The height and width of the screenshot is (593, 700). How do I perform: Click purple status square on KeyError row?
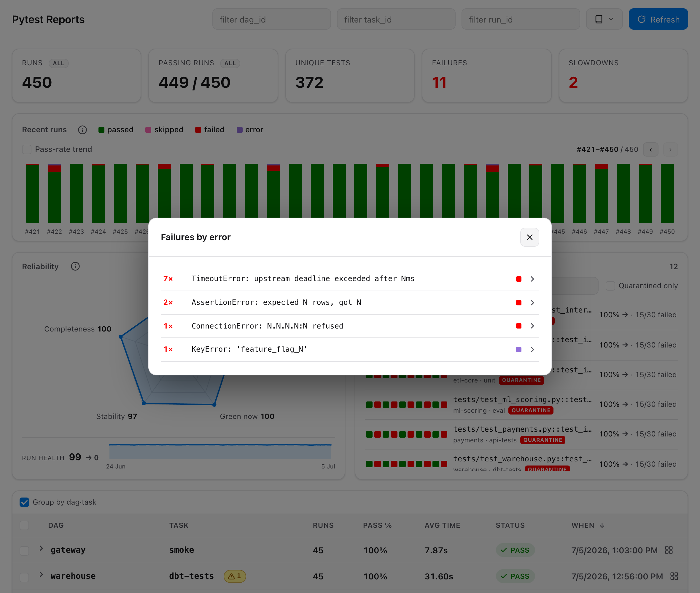[519, 350]
